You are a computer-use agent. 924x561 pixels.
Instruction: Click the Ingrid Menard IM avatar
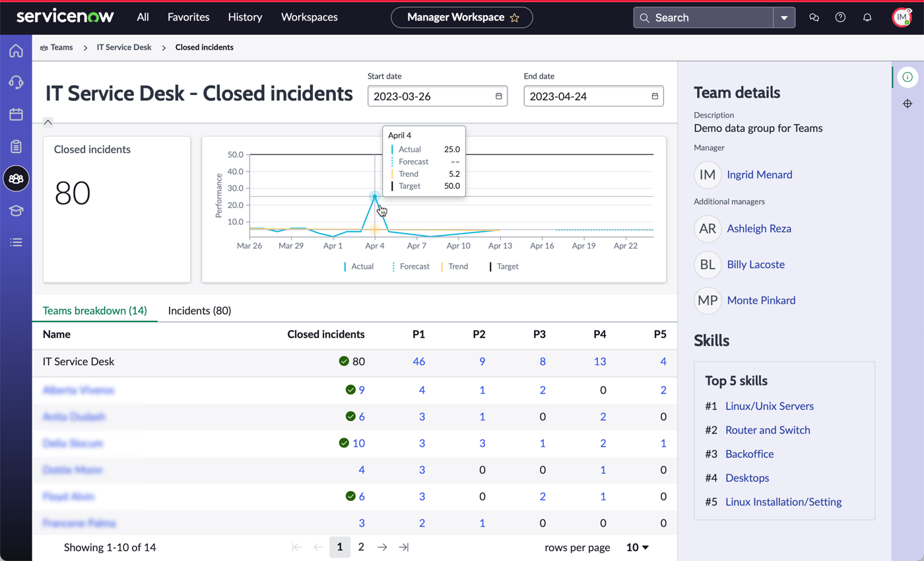(708, 175)
